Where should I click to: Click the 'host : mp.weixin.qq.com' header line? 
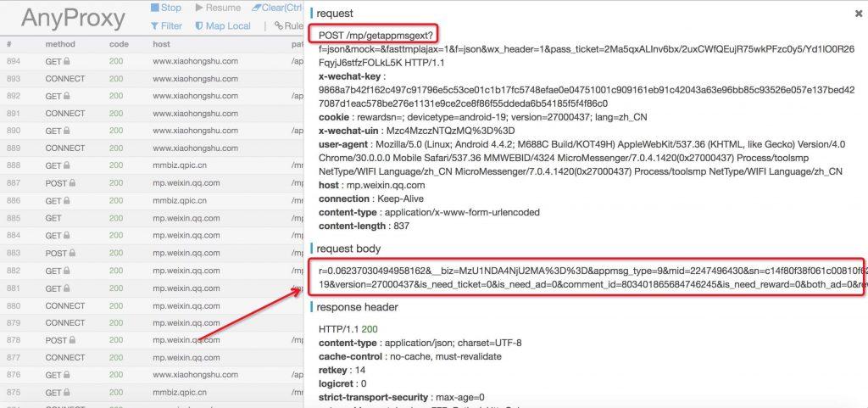tap(371, 186)
